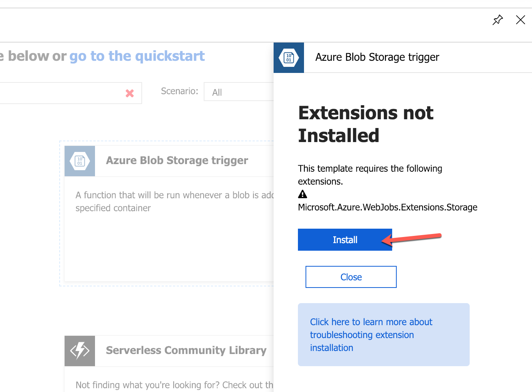Viewport: 532px width, 392px height.
Task: Click the warning triangle icon next to the extension
Action: pyautogui.click(x=302, y=194)
